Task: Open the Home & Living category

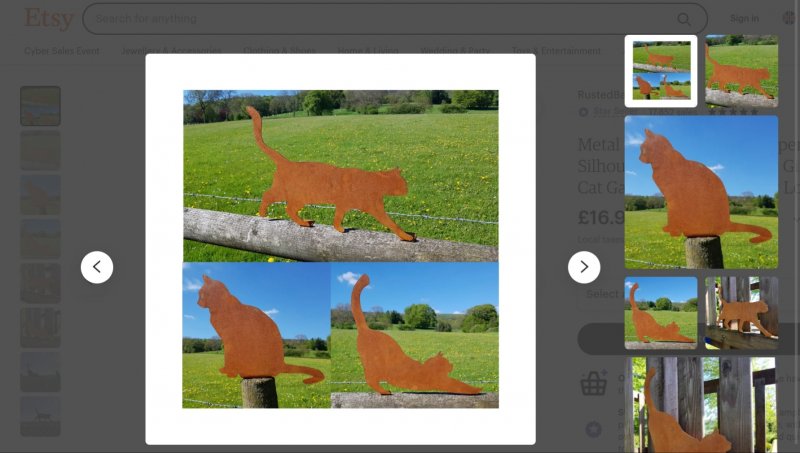Action: (x=367, y=51)
